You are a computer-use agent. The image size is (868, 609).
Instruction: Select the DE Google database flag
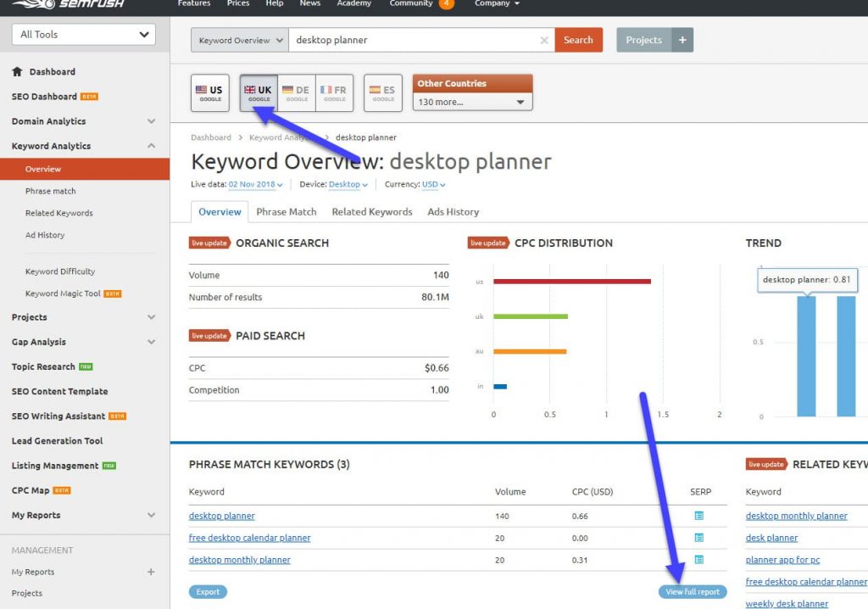(x=296, y=92)
